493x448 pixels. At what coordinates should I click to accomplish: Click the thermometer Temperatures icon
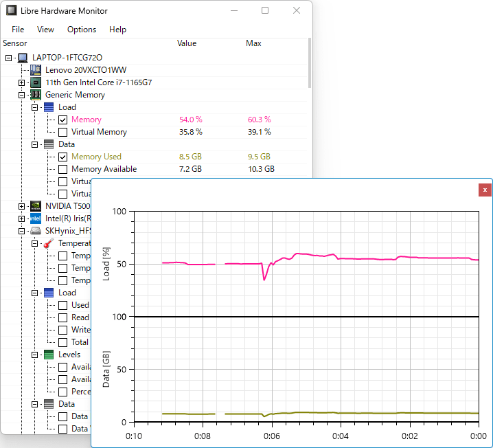point(49,243)
